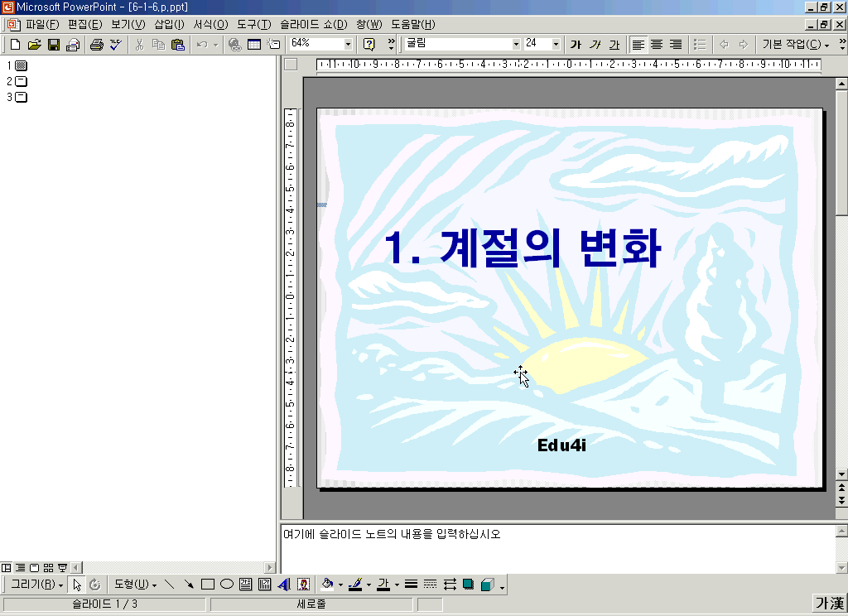
Task: Open the 64% zoom dropdown
Action: [347, 45]
